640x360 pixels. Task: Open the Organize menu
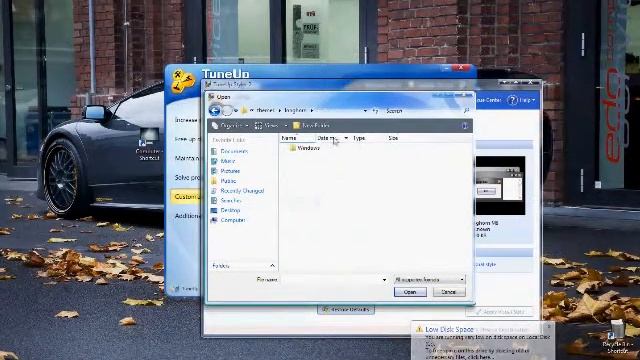pyautogui.click(x=230, y=126)
